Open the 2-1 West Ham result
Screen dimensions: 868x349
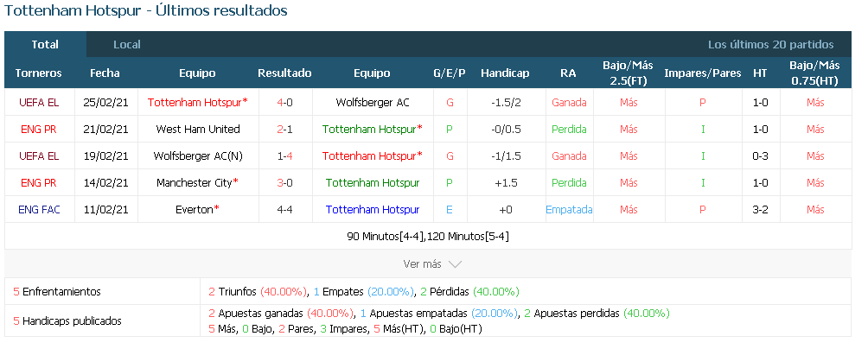click(284, 129)
